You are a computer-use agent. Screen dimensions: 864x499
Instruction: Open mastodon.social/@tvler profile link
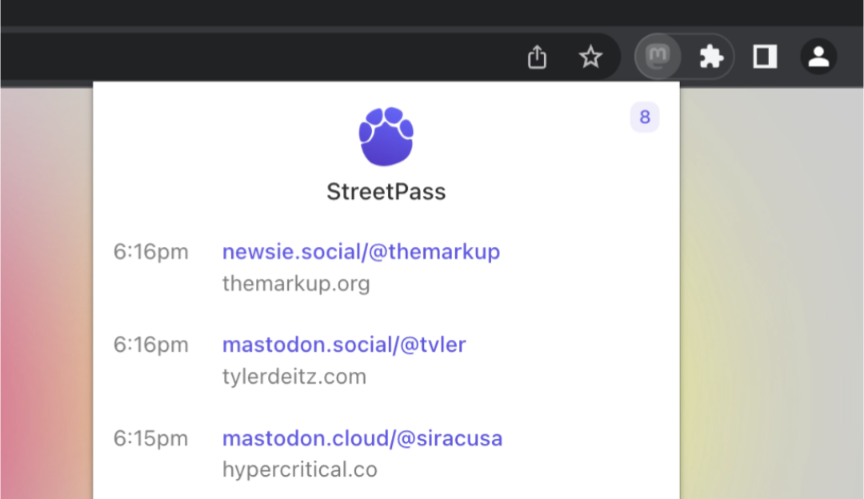click(x=344, y=345)
